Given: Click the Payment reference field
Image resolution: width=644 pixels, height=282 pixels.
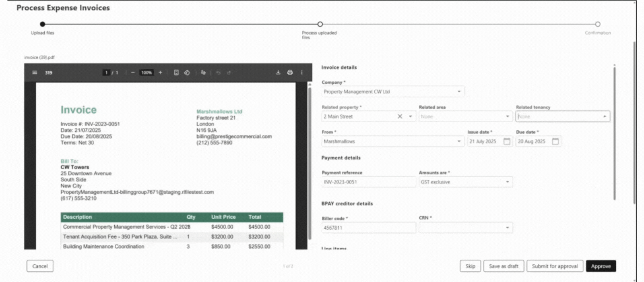Looking at the screenshot, I should click(x=369, y=182).
